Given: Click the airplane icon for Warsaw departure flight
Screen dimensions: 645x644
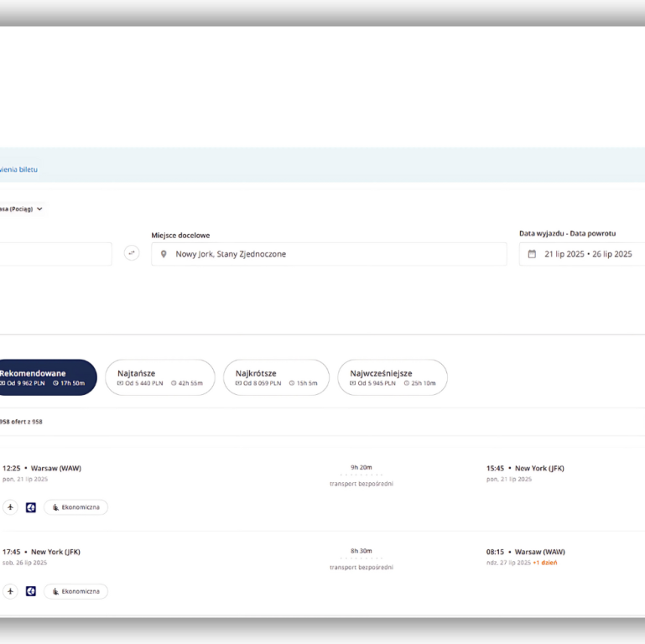Looking at the screenshot, I should (x=10, y=507).
